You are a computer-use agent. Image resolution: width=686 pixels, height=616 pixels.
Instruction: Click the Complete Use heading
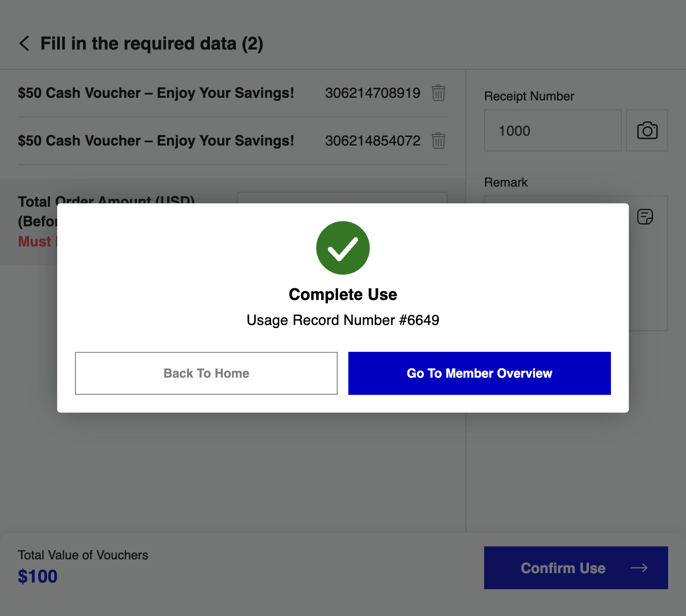(x=343, y=295)
